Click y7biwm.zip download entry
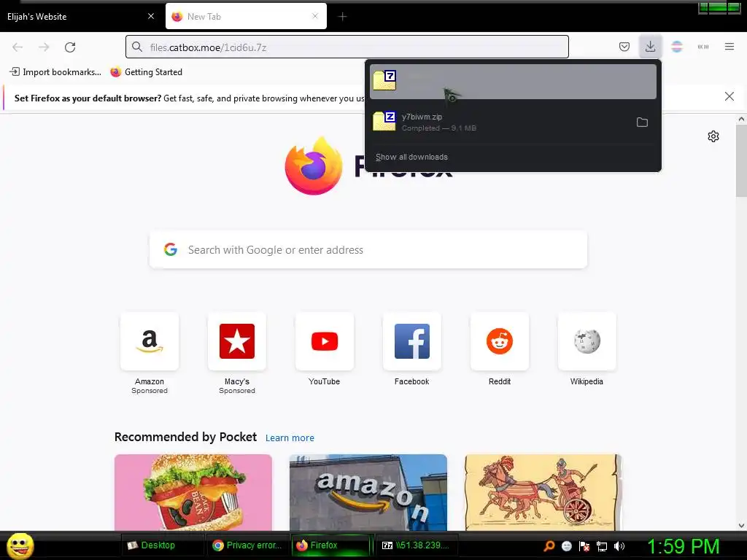 pos(513,122)
